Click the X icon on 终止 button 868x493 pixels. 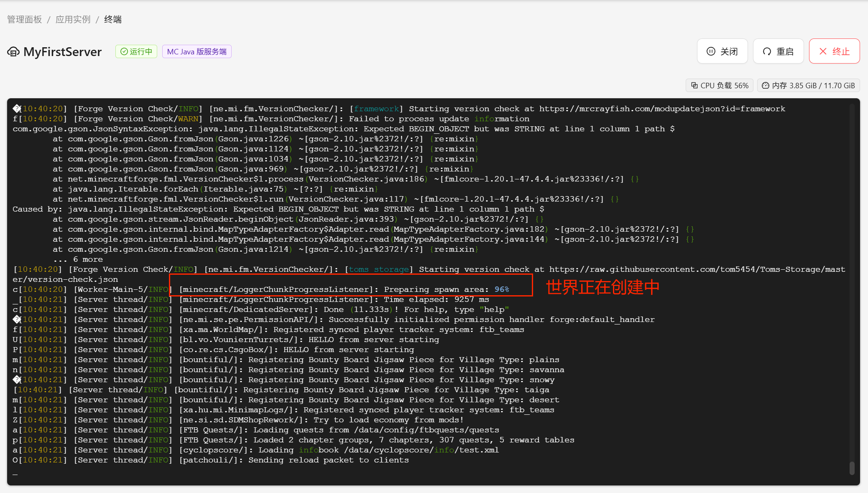[823, 51]
